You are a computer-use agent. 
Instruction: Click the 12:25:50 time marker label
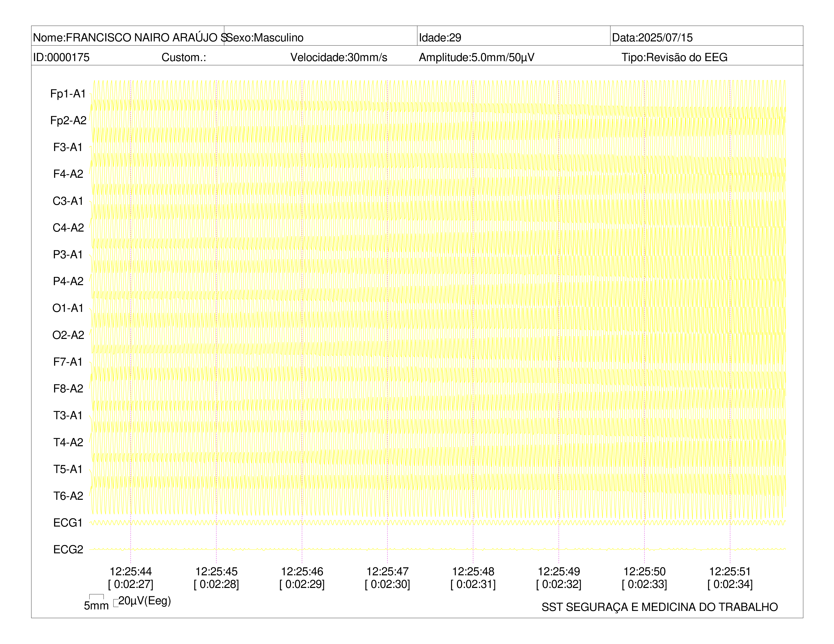pos(645,572)
